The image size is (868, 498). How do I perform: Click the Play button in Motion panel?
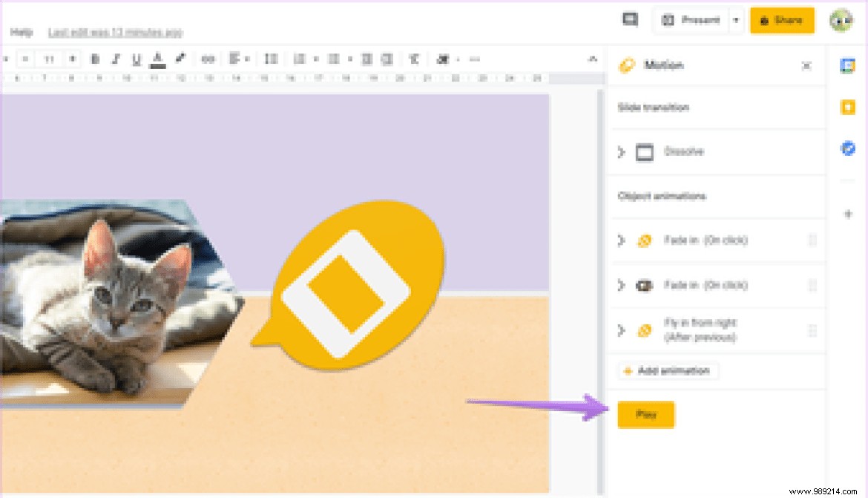pyautogui.click(x=645, y=415)
